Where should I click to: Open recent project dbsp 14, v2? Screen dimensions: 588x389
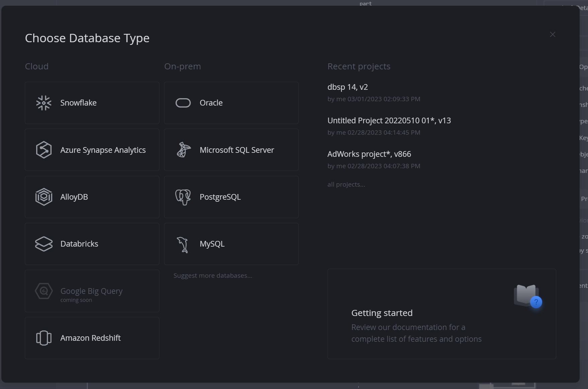pyautogui.click(x=347, y=87)
